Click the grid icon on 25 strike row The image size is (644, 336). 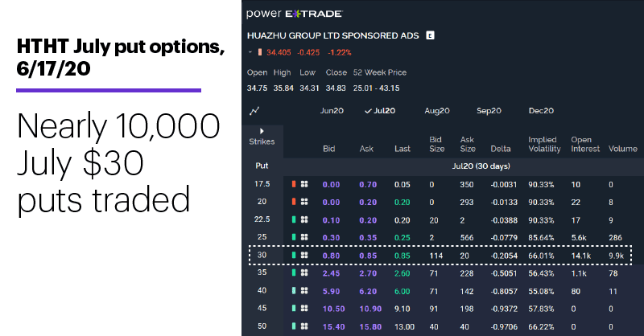(x=304, y=237)
